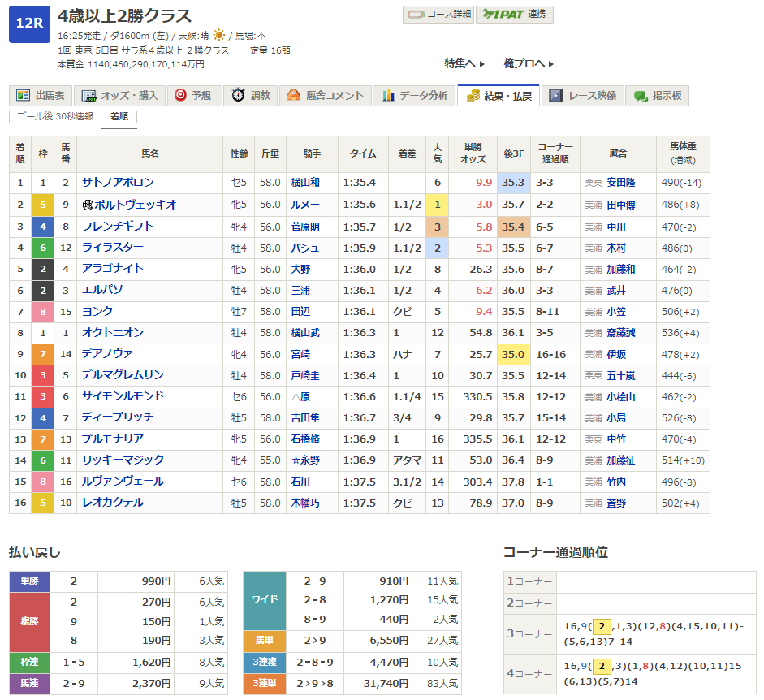
Task: Click the stopwatch icon for 調教
Action: tap(239, 96)
